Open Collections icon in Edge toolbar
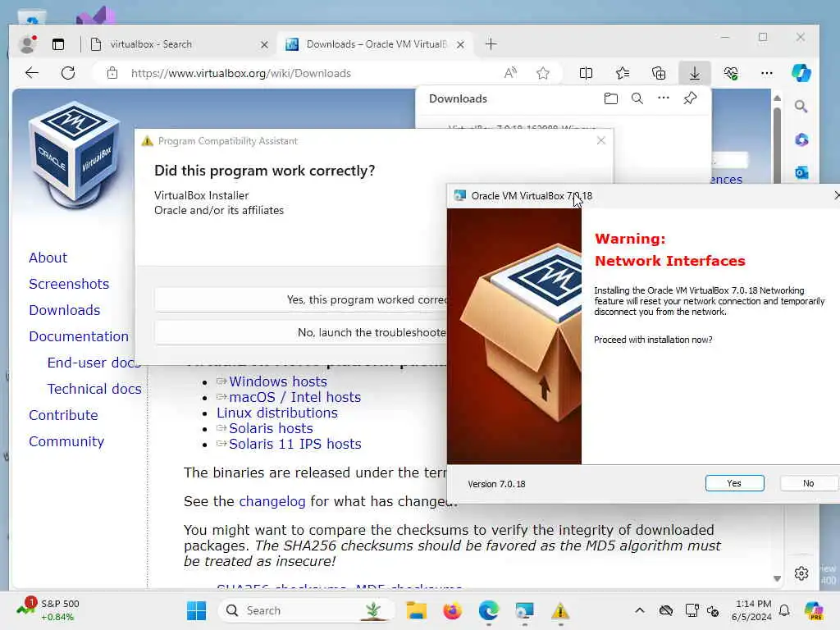 (659, 73)
